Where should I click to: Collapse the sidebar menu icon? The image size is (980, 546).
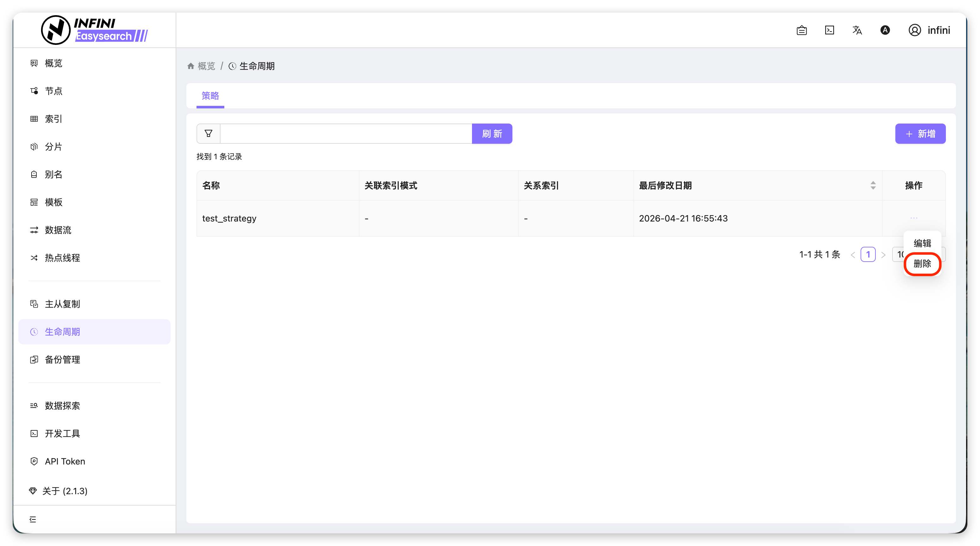click(x=33, y=519)
